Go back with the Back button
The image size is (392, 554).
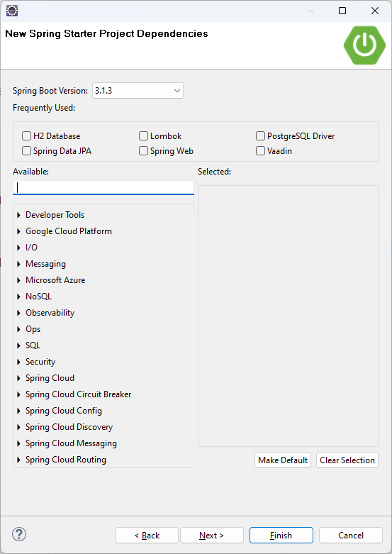coord(147,536)
